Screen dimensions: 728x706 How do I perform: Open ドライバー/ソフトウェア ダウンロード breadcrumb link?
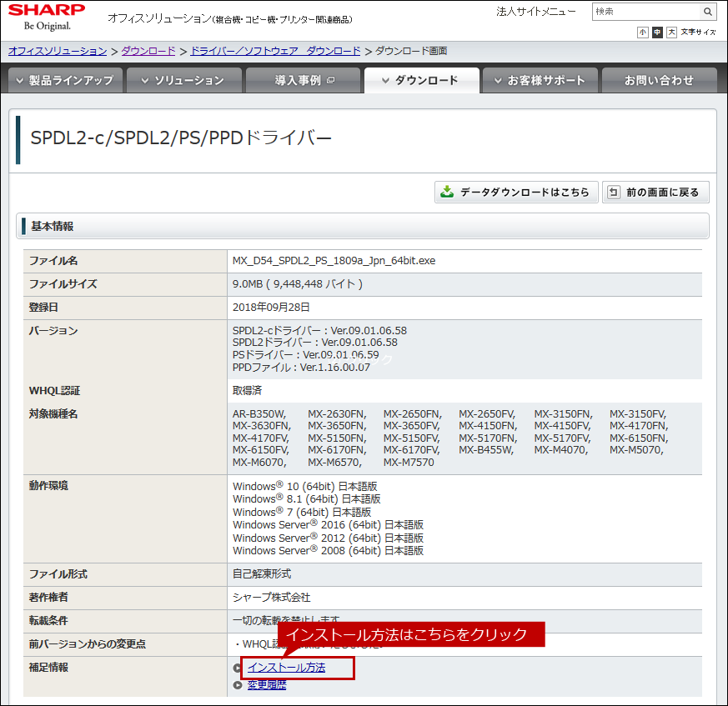(275, 51)
